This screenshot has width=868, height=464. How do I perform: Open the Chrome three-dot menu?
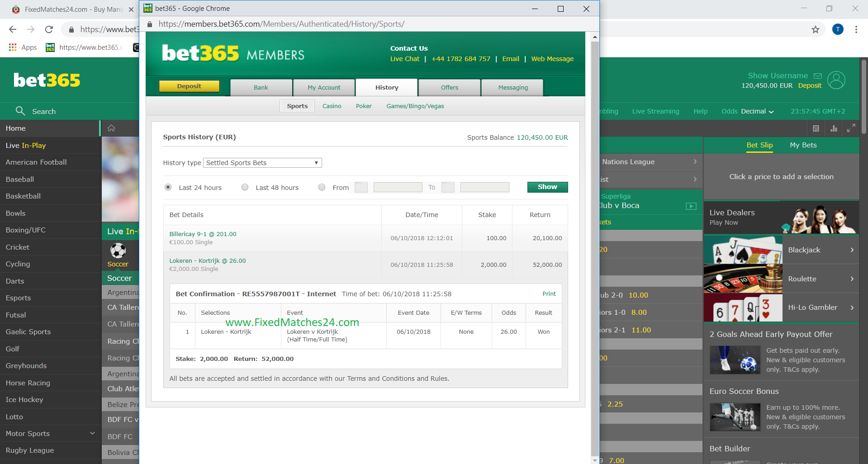pyautogui.click(x=856, y=29)
